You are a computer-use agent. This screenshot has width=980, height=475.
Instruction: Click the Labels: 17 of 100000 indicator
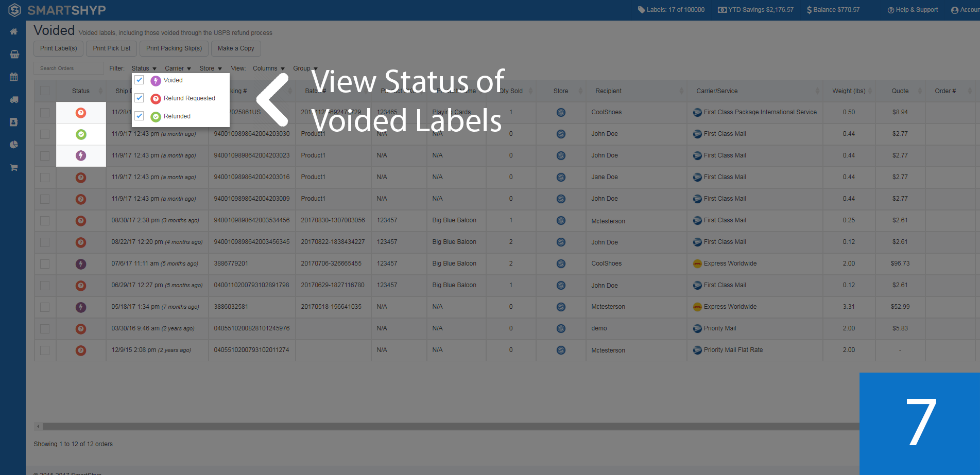click(671, 10)
